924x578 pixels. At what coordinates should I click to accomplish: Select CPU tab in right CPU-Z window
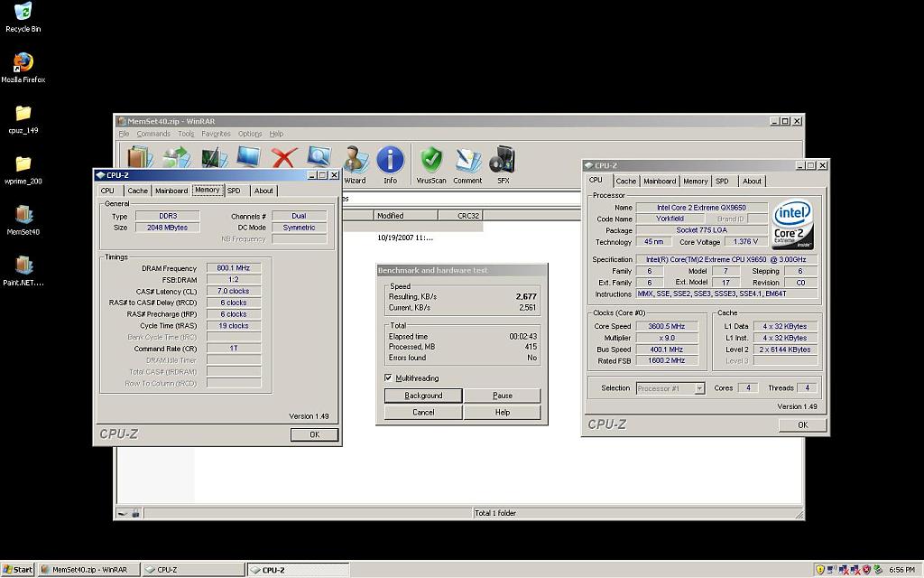596,181
